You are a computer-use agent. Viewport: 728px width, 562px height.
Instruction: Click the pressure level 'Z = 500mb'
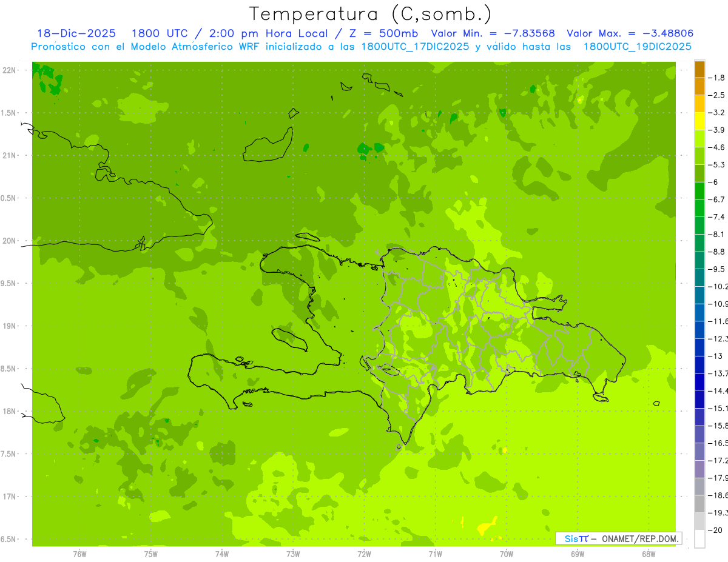(383, 34)
